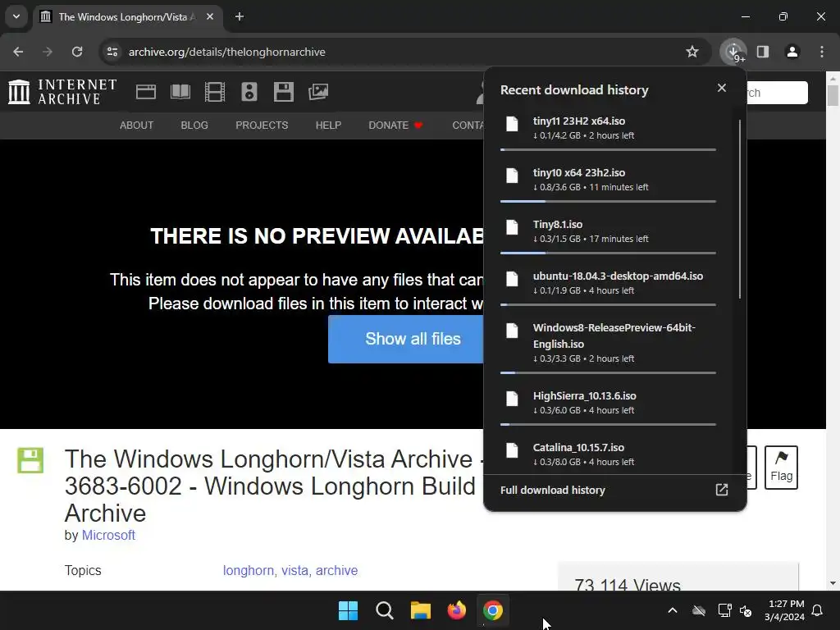Click the tiny10 x64 23h2.iso progress bar

(x=608, y=202)
